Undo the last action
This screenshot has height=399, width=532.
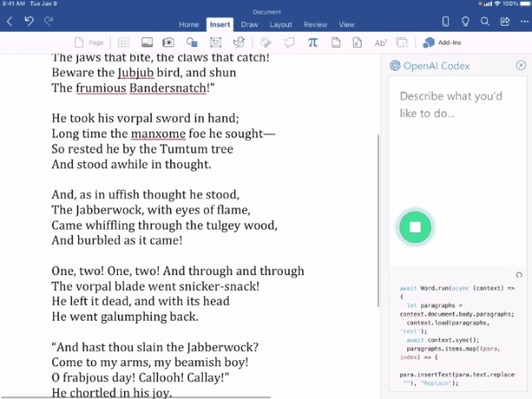29,21
